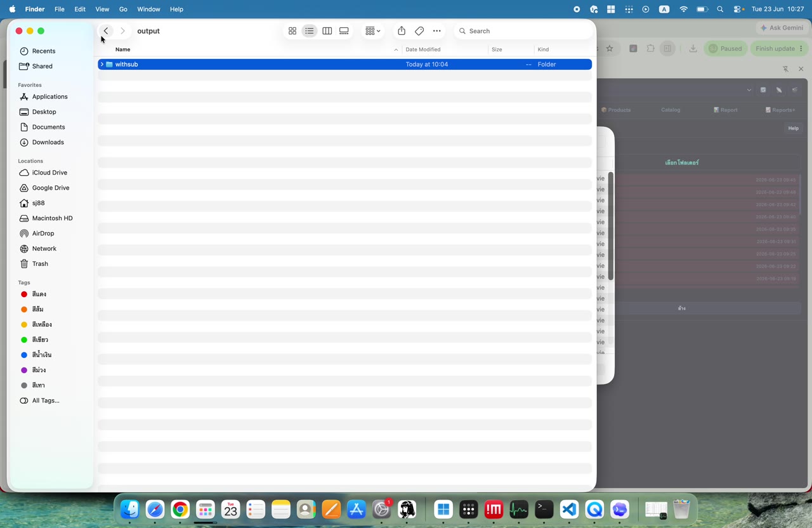Open the Group By dropdown in toolbar

pyautogui.click(x=372, y=31)
